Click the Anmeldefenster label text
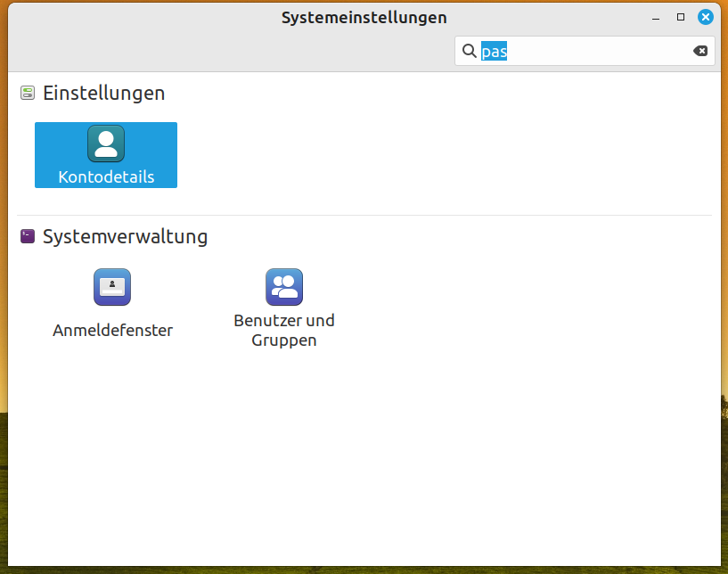This screenshot has width=728, height=574. coord(112,330)
